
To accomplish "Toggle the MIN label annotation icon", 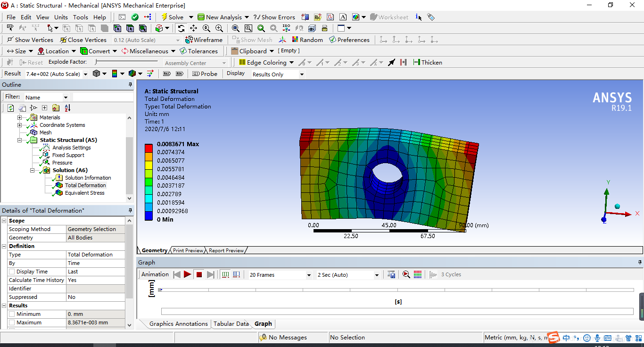I will point(179,74).
